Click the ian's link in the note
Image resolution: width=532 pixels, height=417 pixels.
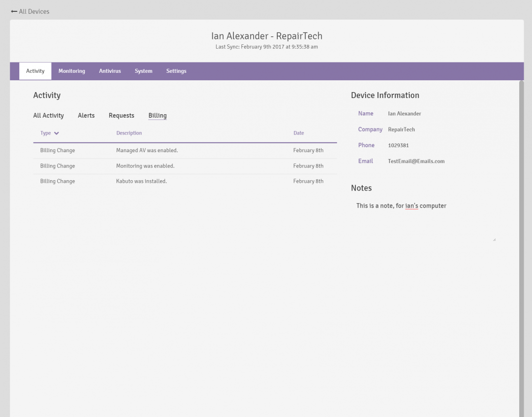click(x=411, y=206)
